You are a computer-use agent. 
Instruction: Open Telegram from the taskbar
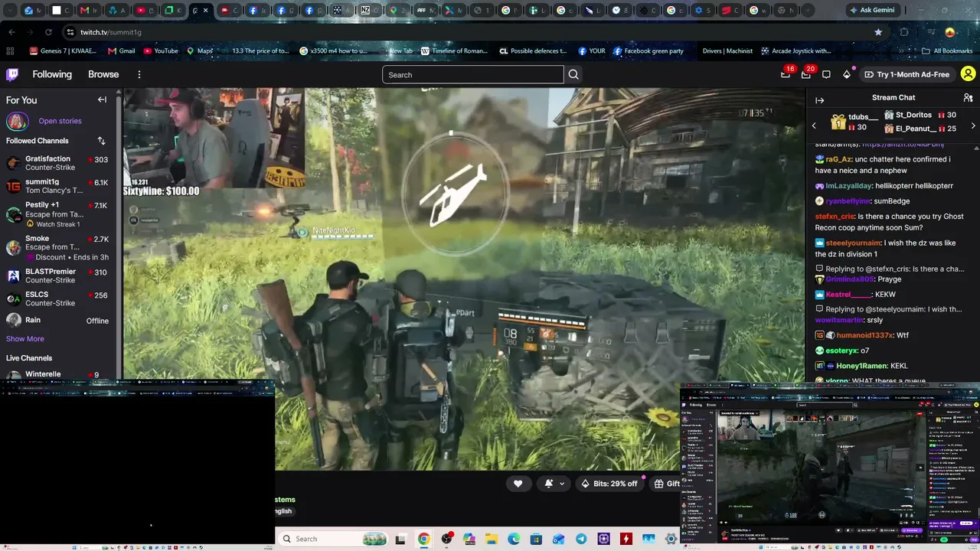pos(581,539)
